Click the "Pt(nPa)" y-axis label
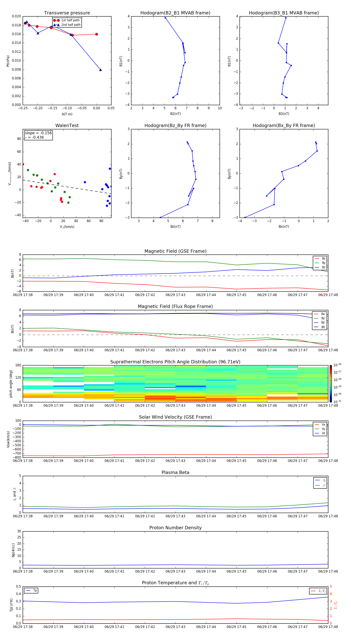351x644 pixels. pos(8,61)
